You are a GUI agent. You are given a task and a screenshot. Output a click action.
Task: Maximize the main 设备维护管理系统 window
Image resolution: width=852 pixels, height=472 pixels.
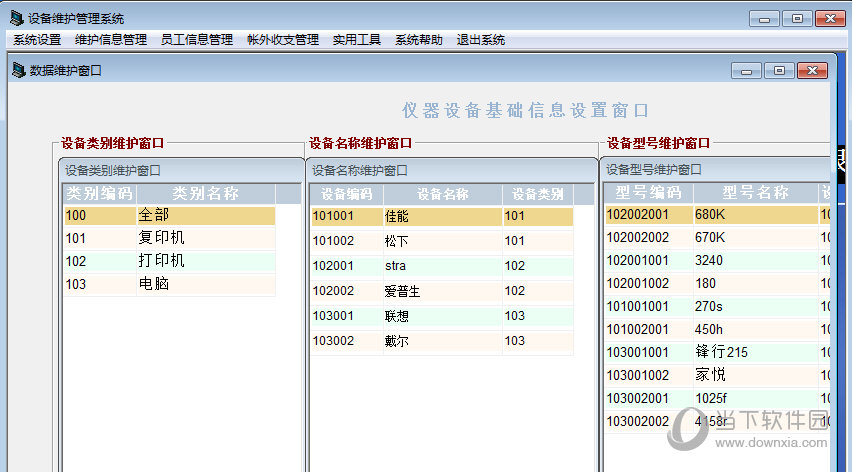coord(797,18)
